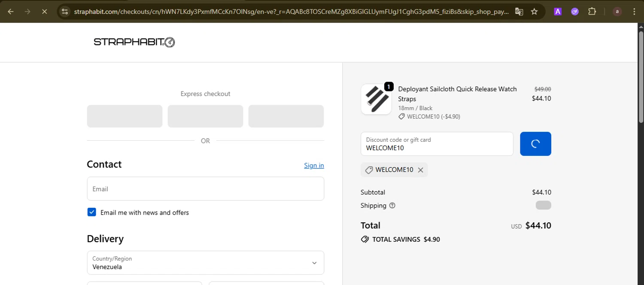Select the middle express checkout button
Image resolution: width=644 pixels, height=285 pixels.
pos(205,116)
